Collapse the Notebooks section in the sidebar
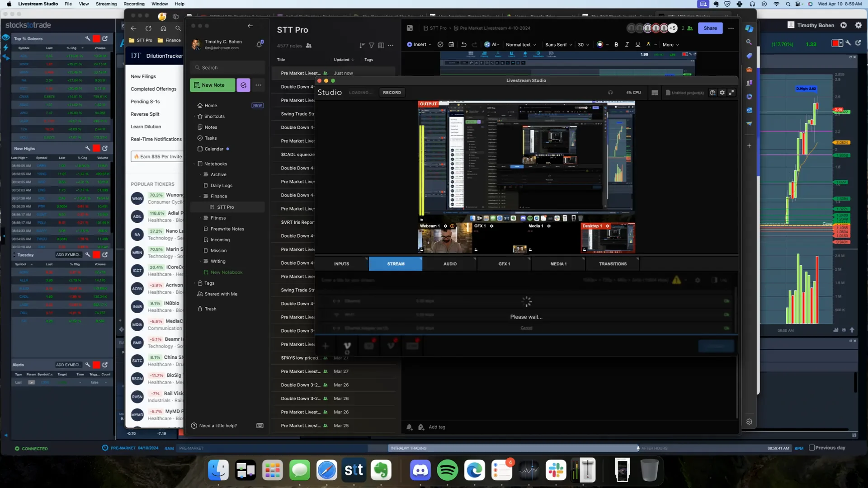Screen dimensions: 868x488 click(195, 164)
